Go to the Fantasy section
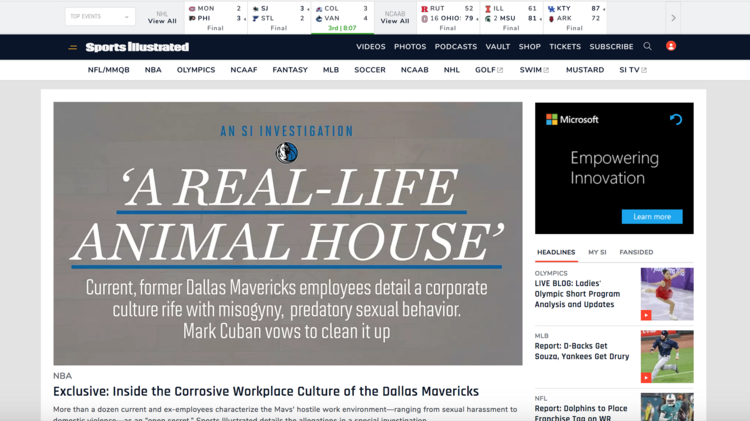The height and width of the screenshot is (421, 750). pyautogui.click(x=290, y=70)
